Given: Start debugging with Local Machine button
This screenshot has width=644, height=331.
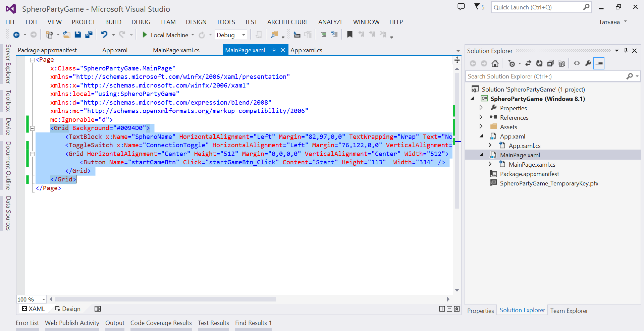Looking at the screenshot, I should tap(165, 35).
